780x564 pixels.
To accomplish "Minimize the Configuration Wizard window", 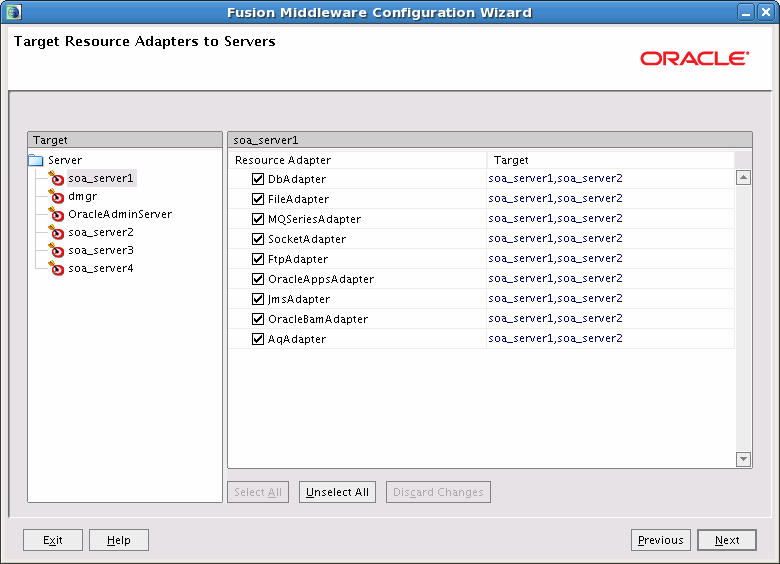I will click(x=746, y=12).
